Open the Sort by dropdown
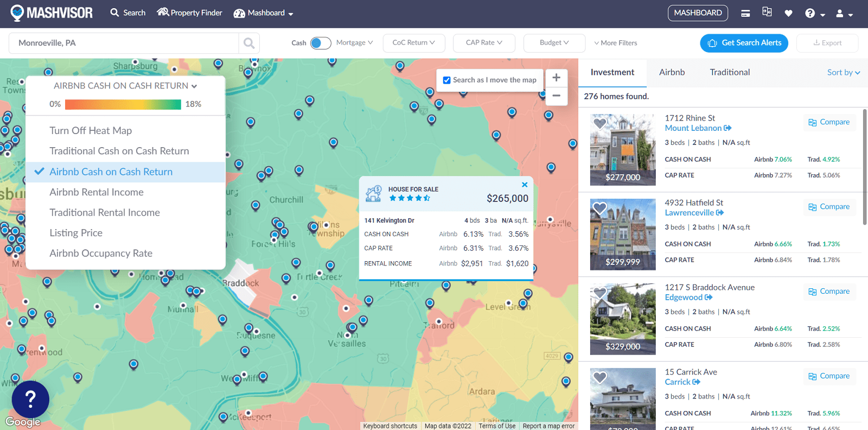Screen dimensions: 868x430 843,73
